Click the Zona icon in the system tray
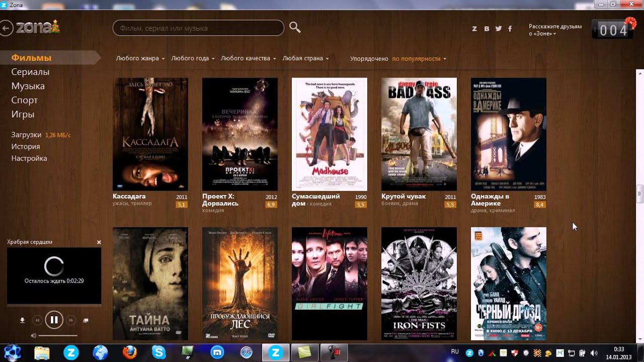The height and width of the screenshot is (362, 644). [469, 353]
